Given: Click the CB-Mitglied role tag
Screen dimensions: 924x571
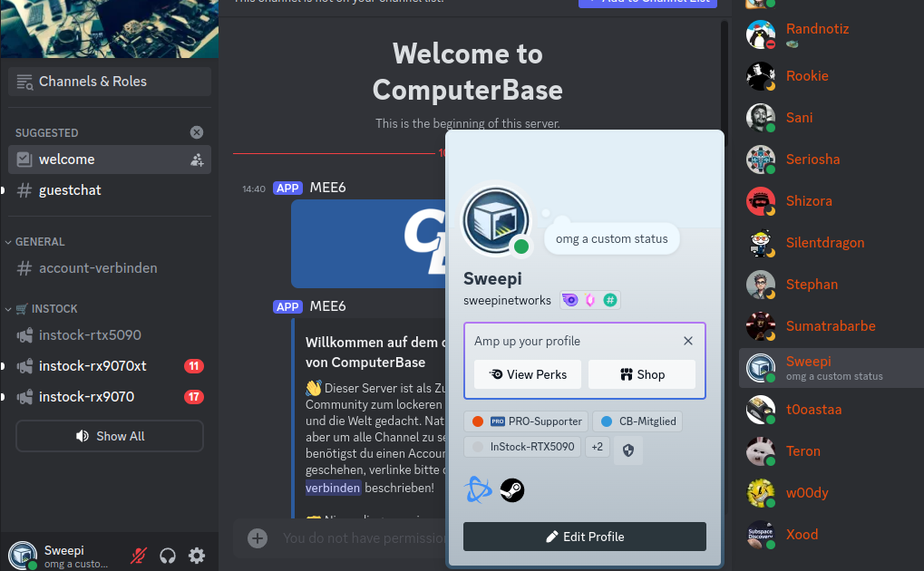Looking at the screenshot, I should (x=637, y=421).
